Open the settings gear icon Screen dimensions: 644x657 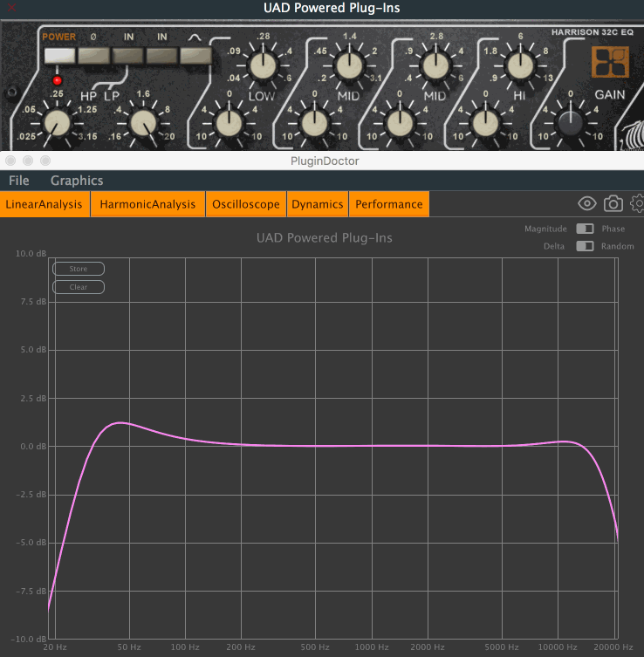tap(637, 203)
